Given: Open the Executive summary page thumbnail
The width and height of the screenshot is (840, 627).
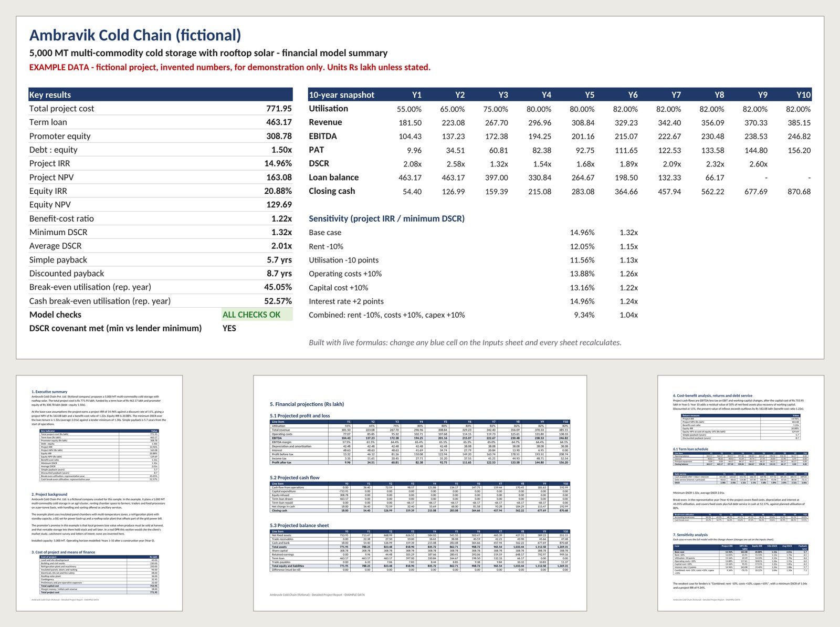Looking at the screenshot, I should pyautogui.click(x=99, y=493).
